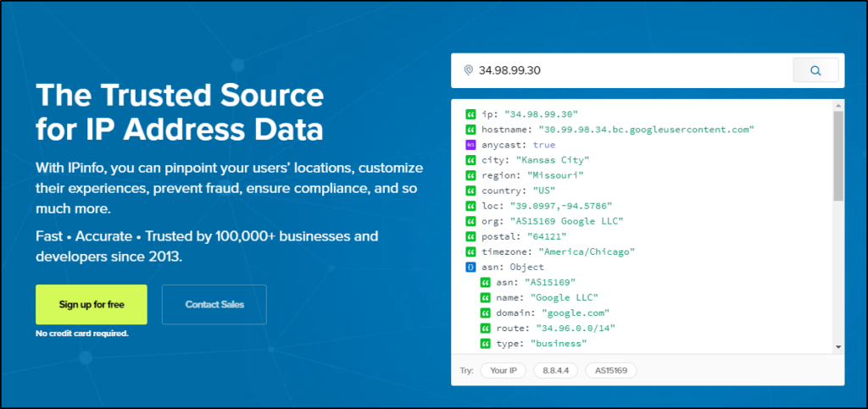This screenshot has height=409, width=868.
Task: Select hostname value googleusercontent.com
Action: (x=647, y=130)
